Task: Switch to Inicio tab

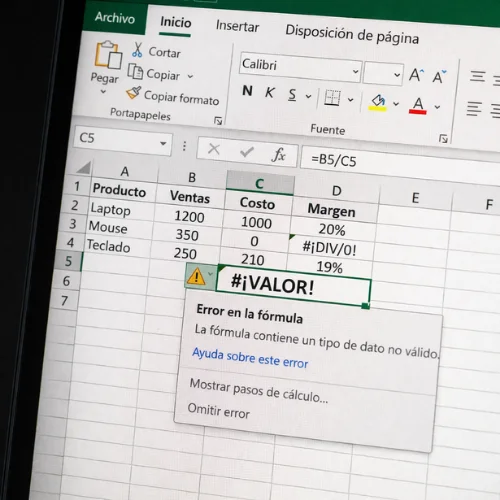Action: click(176, 22)
